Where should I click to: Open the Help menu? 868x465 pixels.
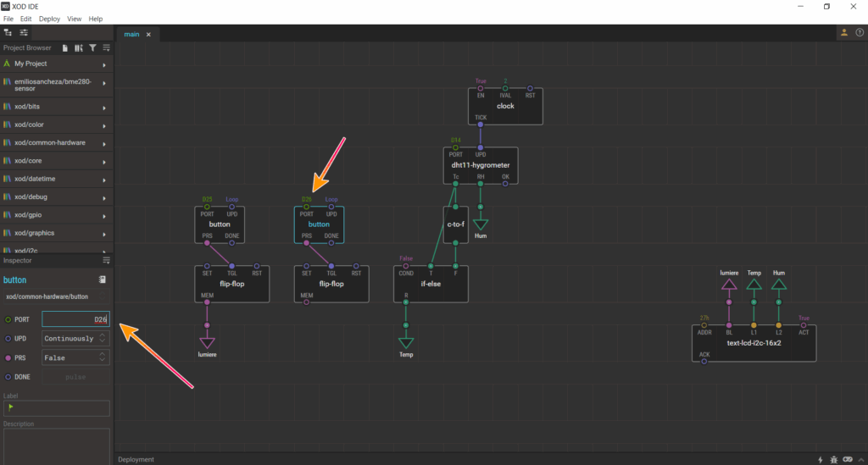pyautogui.click(x=96, y=19)
